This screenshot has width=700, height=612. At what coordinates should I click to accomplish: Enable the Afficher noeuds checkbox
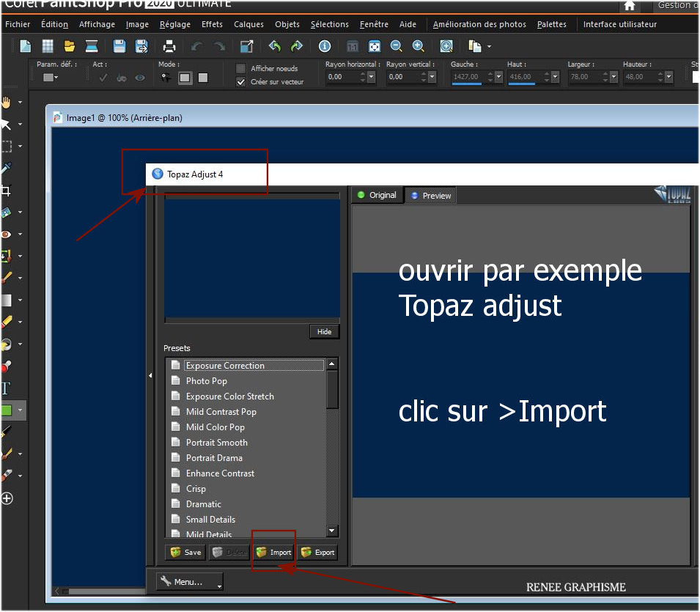240,68
